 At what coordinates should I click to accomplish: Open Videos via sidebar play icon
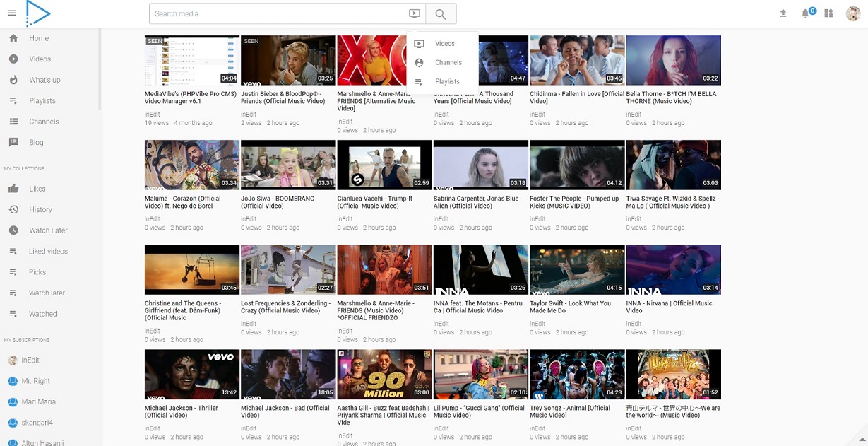(13, 59)
